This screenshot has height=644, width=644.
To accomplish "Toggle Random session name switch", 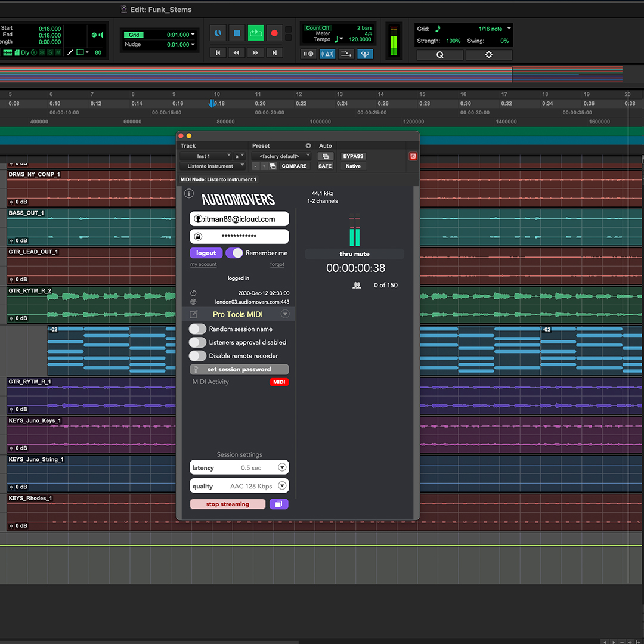I will [197, 329].
